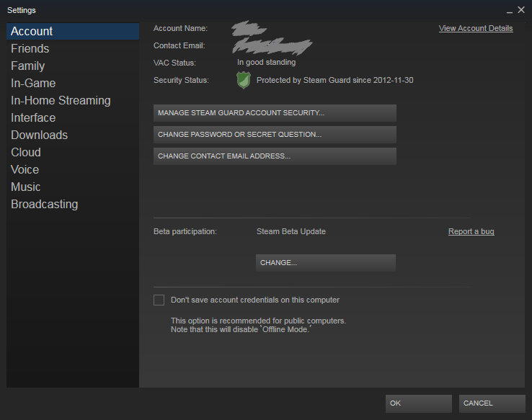Click the Change beta participation button
Viewport: 532px width, 420px height.
[x=326, y=263]
